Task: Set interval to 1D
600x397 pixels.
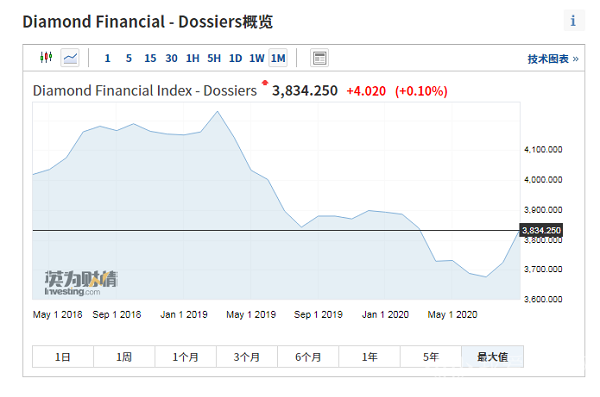Action: point(235,58)
